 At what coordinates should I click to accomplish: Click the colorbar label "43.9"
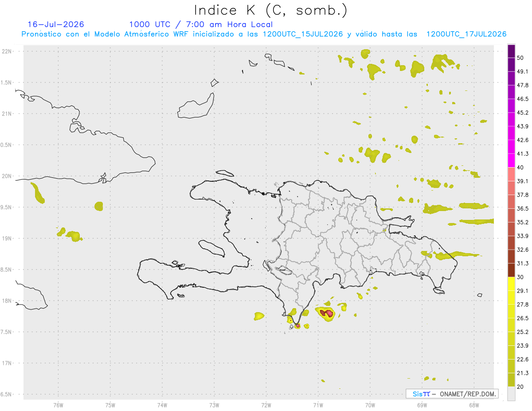tap(523, 126)
